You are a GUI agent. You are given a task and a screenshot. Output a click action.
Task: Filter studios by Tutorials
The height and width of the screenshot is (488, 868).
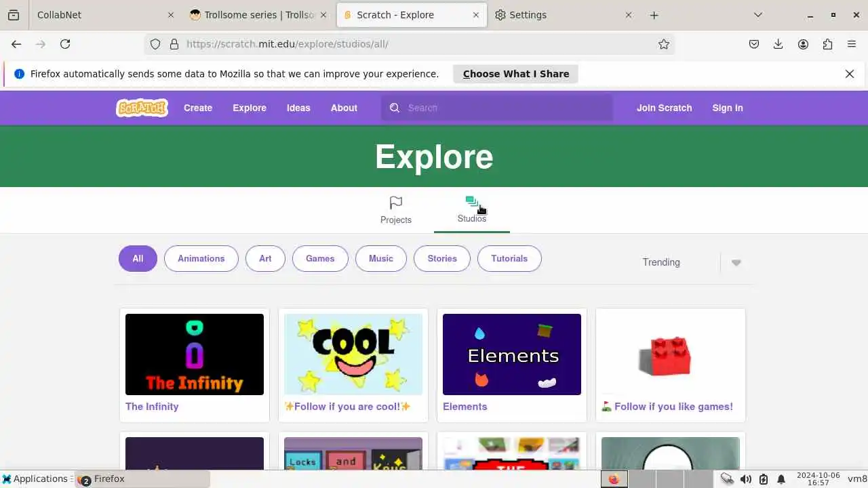click(509, 258)
